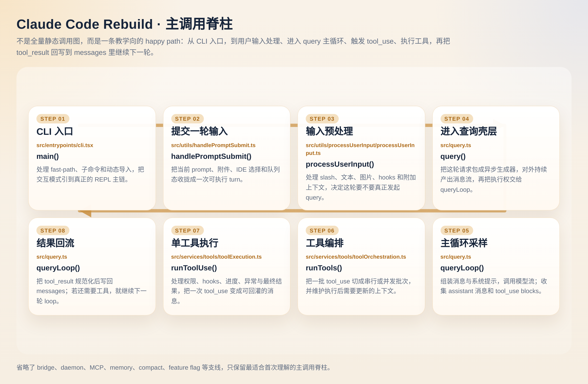Select the heading 单工具执行

195,243
